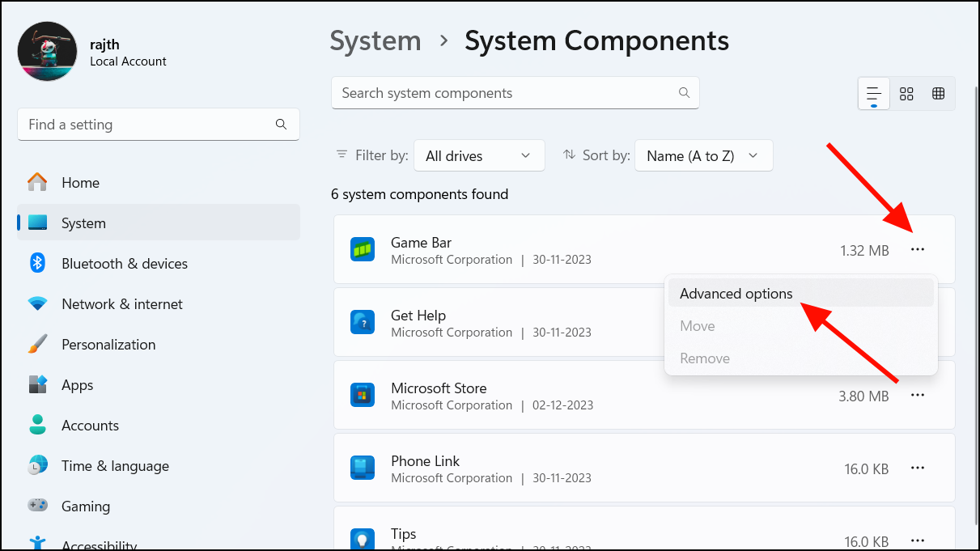Open the rajth Local Account profile
The image size is (980, 551).
[x=93, y=51]
